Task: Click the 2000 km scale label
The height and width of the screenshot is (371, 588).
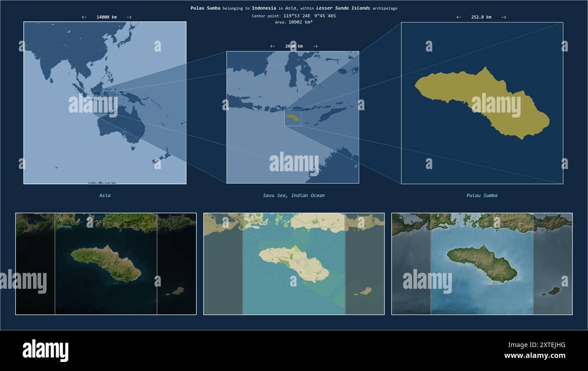Action: click(x=294, y=46)
